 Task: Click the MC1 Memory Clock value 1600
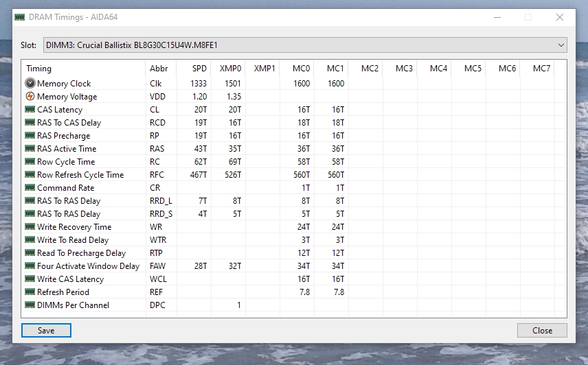(336, 84)
